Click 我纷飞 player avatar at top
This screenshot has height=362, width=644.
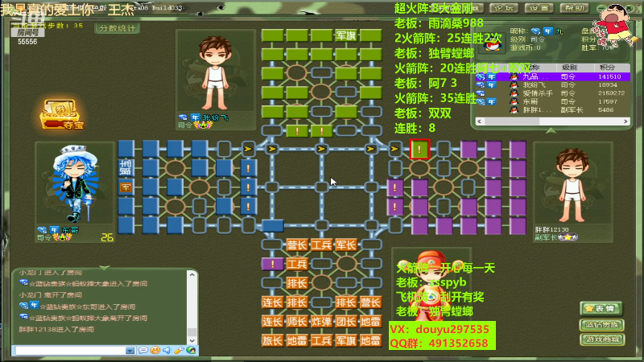coord(215,72)
